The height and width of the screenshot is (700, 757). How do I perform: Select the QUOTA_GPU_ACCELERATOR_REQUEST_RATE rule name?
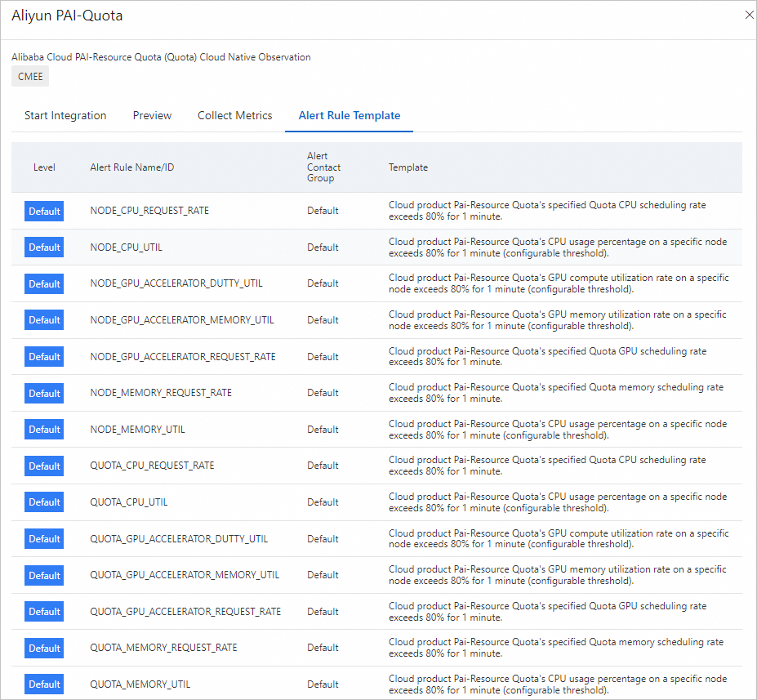click(x=185, y=612)
